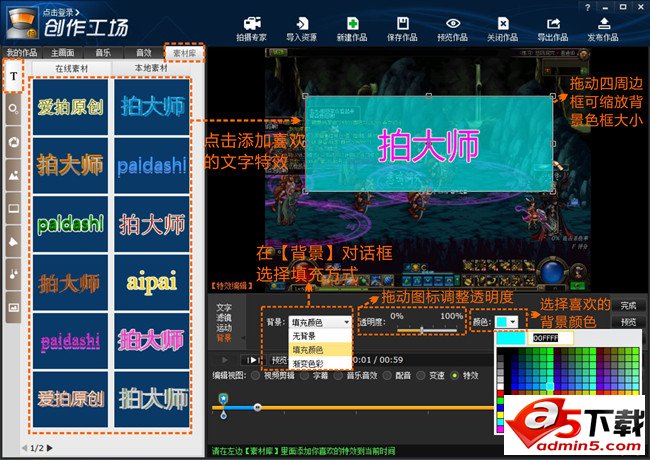Screen dimensions: 650x460
Task: Add the yellow aipai text effect
Action: [x=152, y=283]
